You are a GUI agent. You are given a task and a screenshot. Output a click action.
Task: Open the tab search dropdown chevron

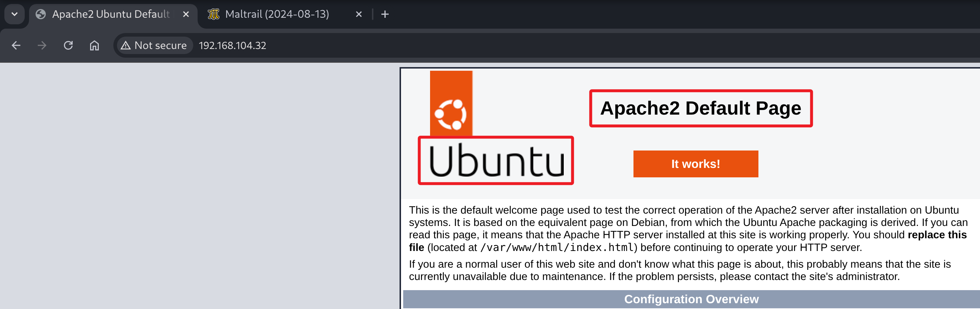15,15
